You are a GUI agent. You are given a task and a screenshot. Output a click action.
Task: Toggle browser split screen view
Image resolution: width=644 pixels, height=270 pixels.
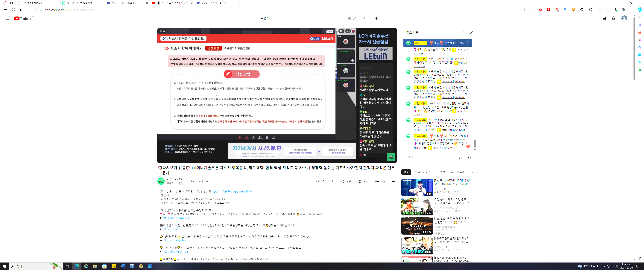[590, 10]
